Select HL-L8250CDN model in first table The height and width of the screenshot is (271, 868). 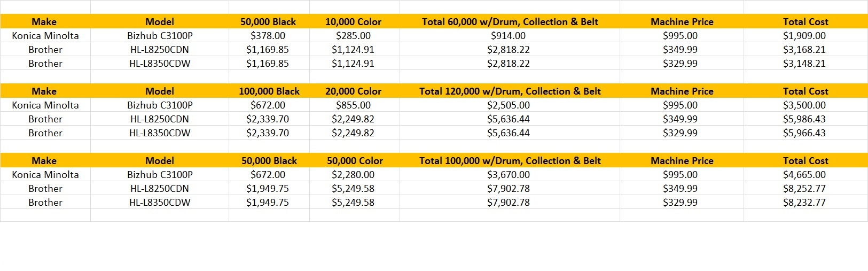160,50
